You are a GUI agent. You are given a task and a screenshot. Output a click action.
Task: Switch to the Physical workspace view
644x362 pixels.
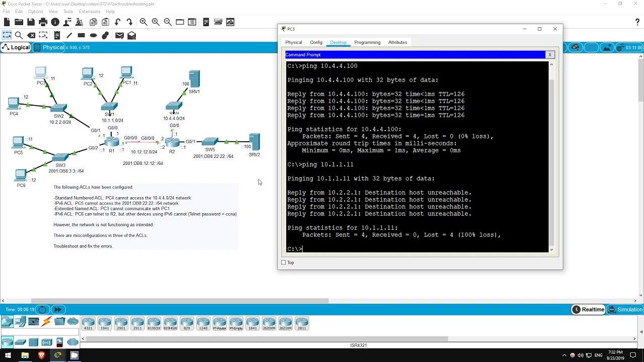pyautogui.click(x=52, y=47)
